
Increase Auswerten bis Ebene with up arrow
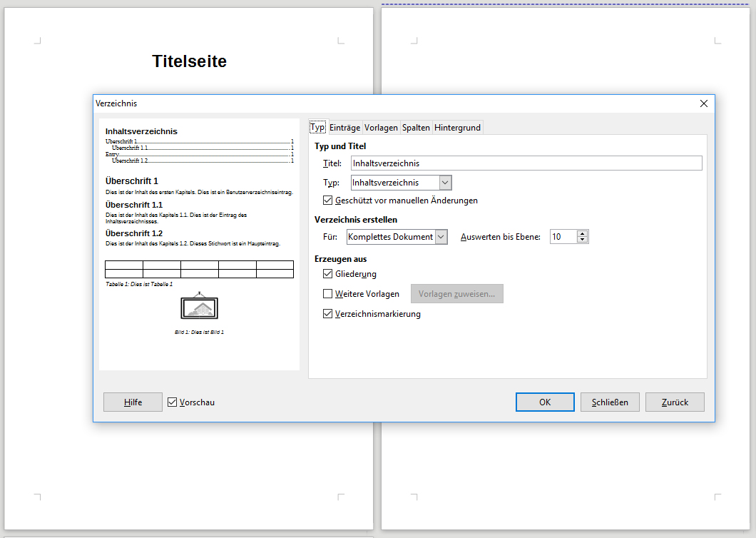point(583,233)
